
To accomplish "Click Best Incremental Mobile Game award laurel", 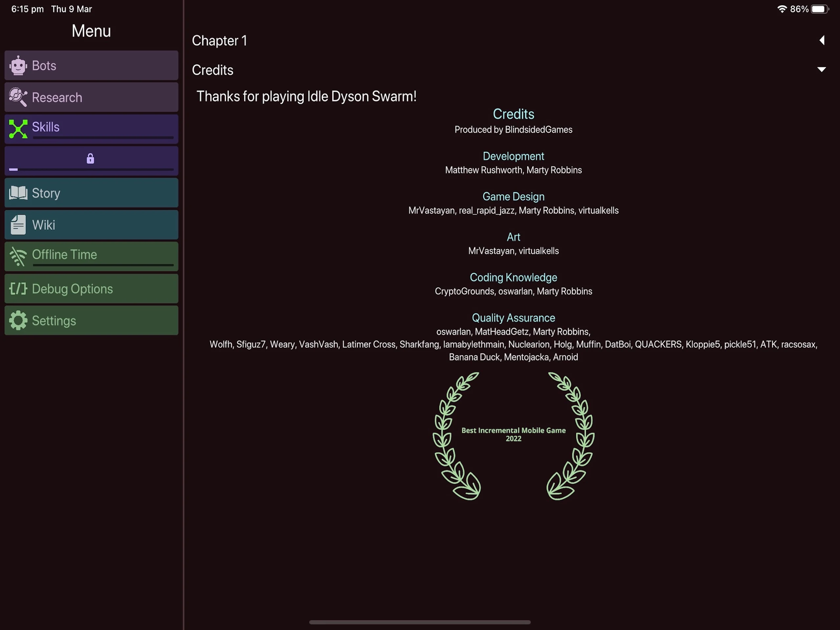I will 514,436.
